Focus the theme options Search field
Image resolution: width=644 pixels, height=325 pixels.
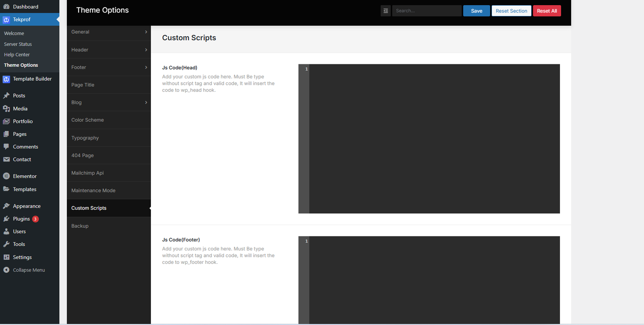click(427, 11)
